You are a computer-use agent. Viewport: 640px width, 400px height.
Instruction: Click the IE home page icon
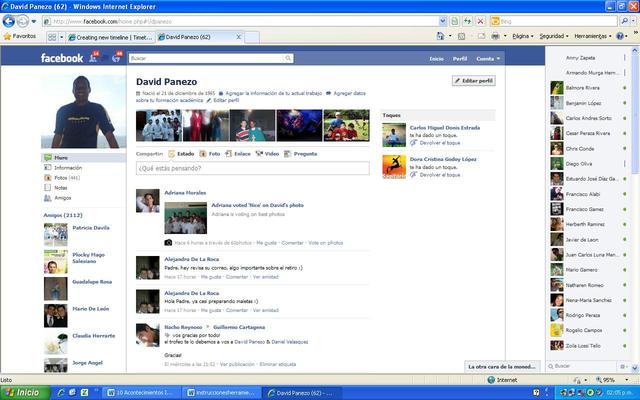point(440,36)
